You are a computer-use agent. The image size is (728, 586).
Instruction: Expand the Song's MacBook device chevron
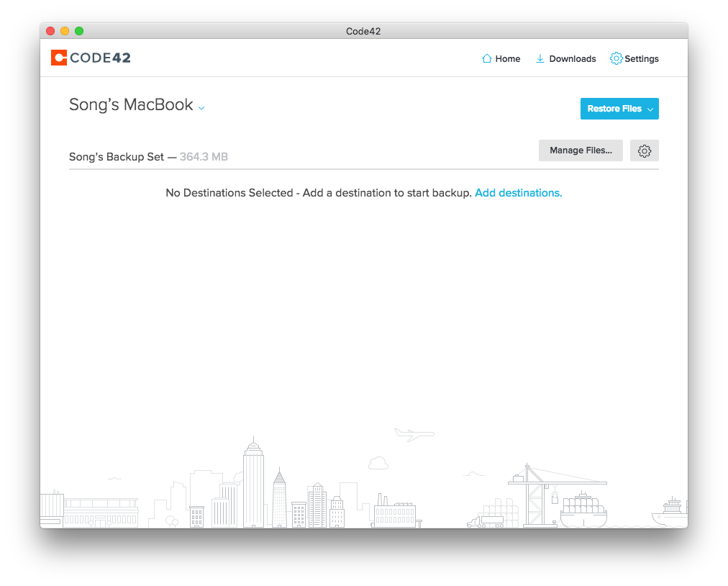point(201,108)
